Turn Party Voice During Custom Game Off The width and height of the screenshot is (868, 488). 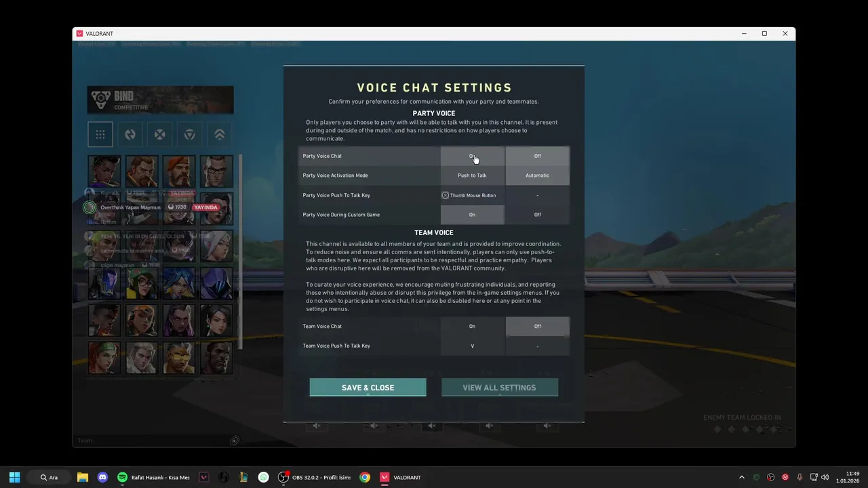(538, 215)
